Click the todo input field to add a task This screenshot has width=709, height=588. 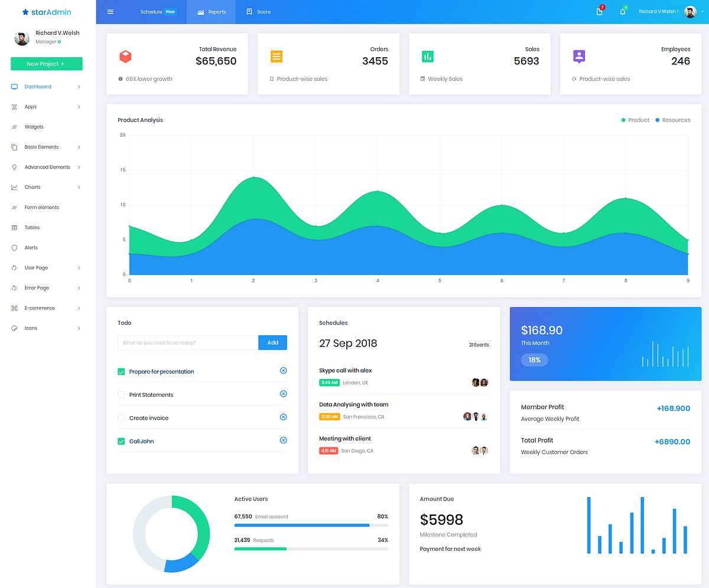tap(187, 342)
